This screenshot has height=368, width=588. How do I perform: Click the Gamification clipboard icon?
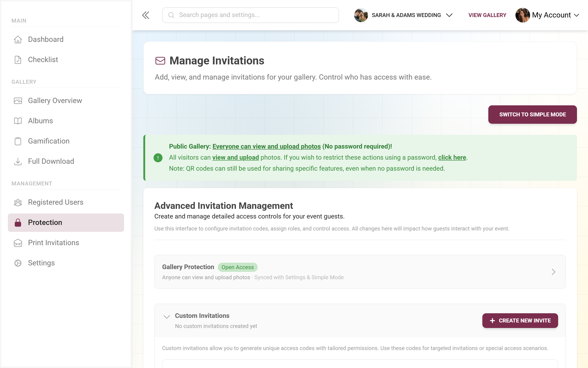point(18,141)
